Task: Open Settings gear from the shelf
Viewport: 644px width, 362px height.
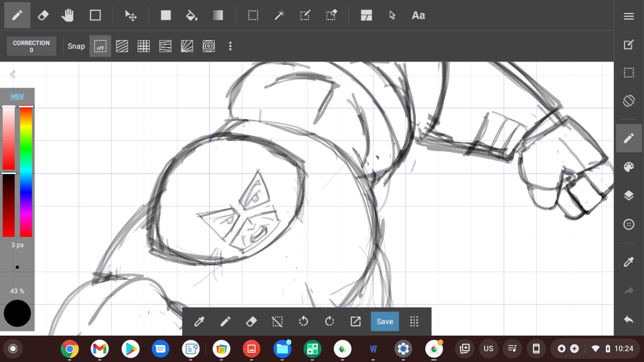Action: pyautogui.click(x=403, y=349)
